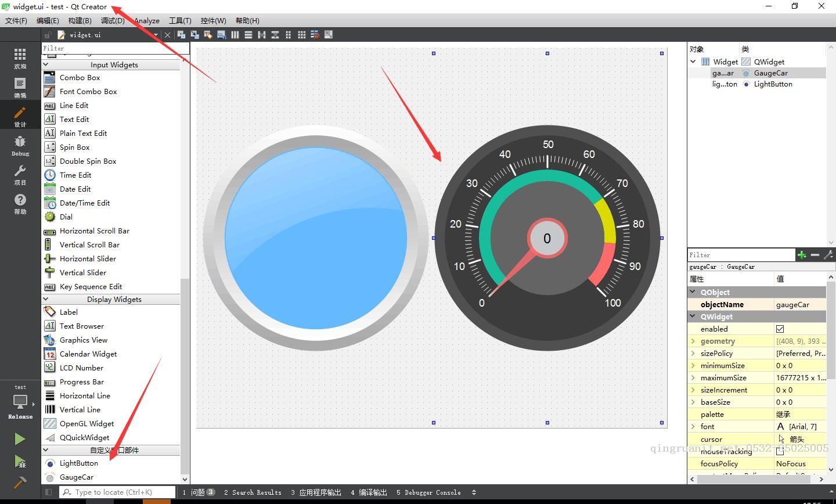The width and height of the screenshot is (836, 504).
Task: Apply horizontal splitter layout
Action: [x=262, y=35]
